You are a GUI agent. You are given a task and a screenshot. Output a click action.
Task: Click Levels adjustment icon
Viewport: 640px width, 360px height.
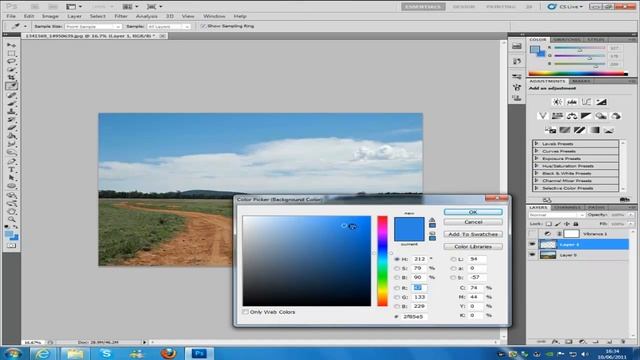coord(572,102)
